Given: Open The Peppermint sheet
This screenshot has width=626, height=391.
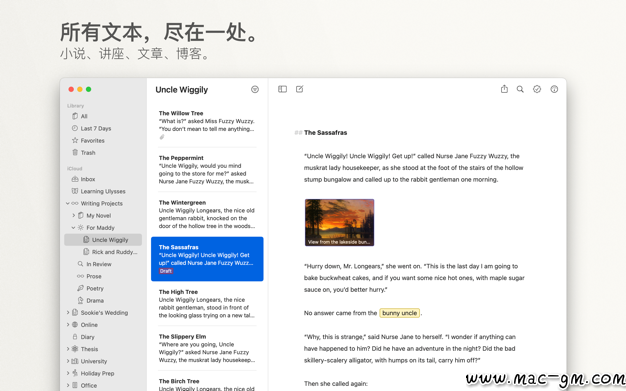Looking at the screenshot, I should [x=207, y=170].
